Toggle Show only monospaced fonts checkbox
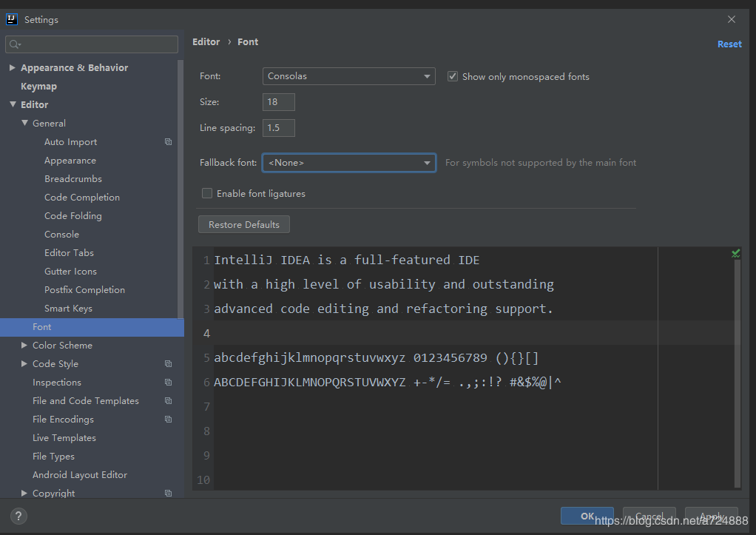 [x=452, y=76]
